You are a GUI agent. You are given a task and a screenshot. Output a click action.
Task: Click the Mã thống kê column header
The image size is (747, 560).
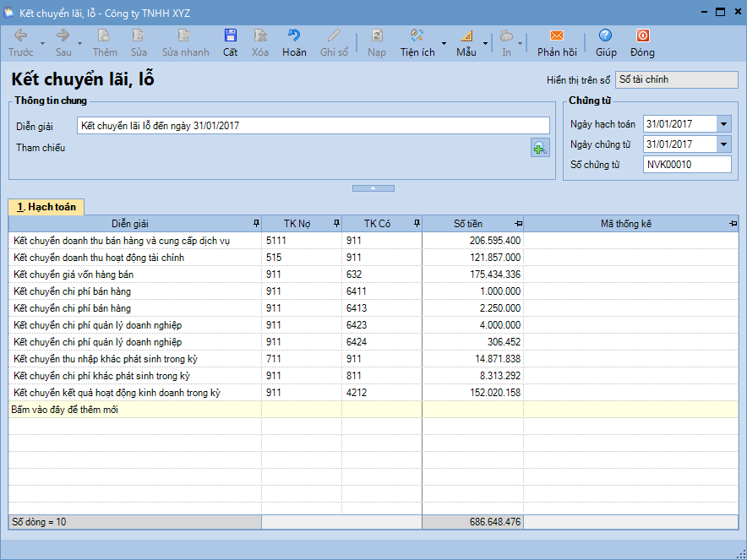coord(625,224)
